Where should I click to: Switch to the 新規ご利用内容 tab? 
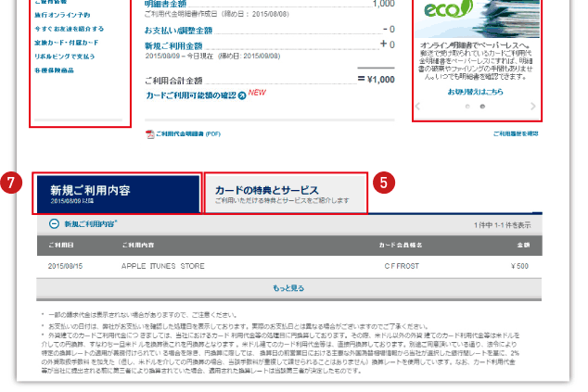coord(116,194)
